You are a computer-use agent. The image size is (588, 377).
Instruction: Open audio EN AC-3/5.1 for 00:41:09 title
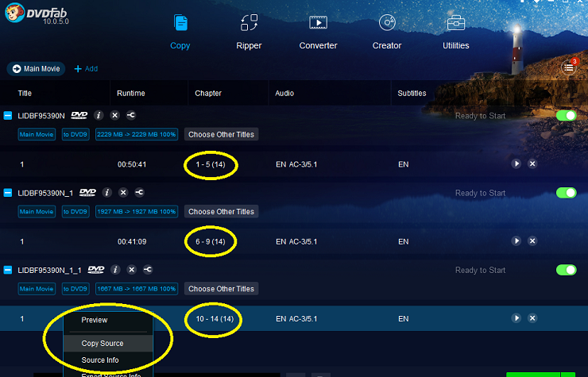click(296, 242)
